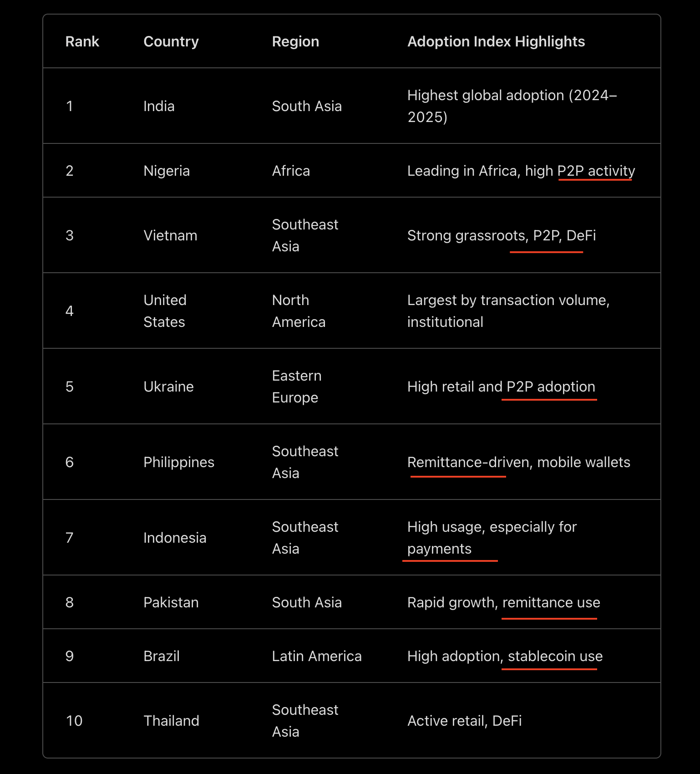Click underlined "payments" in Indonesia row
Screen dimensions: 700x774
click(439, 549)
